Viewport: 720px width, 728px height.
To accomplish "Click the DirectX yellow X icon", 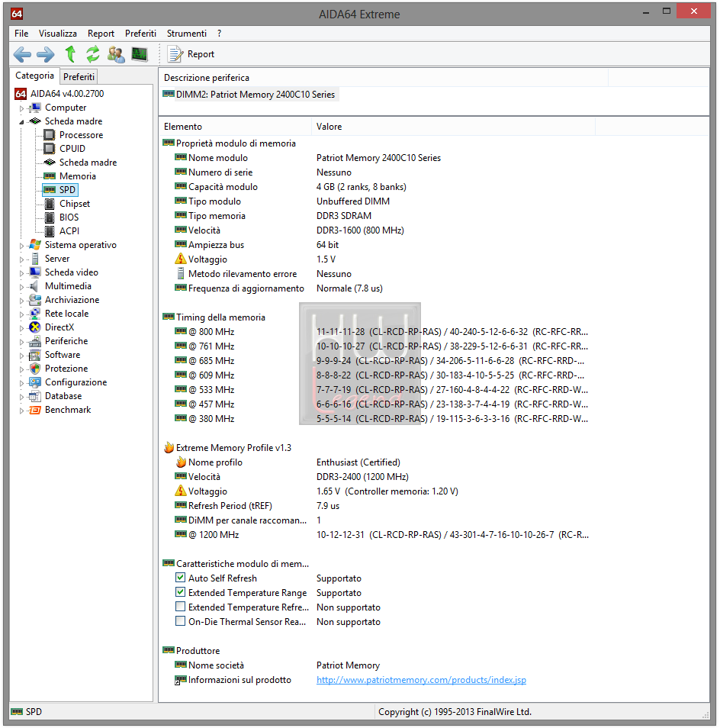I will click(35, 327).
